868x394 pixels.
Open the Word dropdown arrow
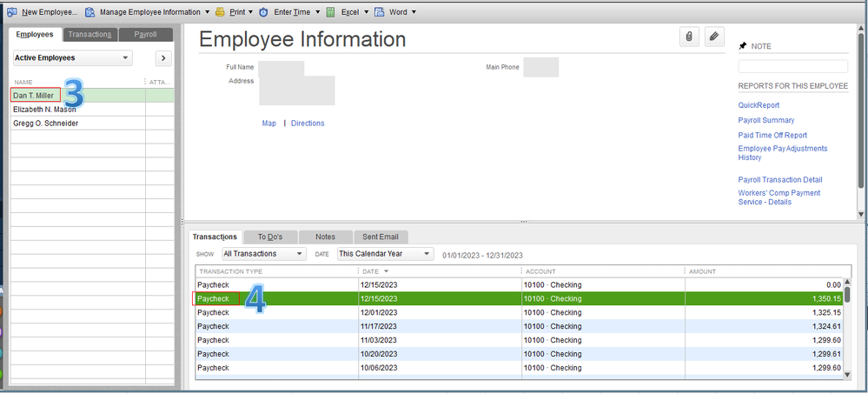pyautogui.click(x=414, y=11)
